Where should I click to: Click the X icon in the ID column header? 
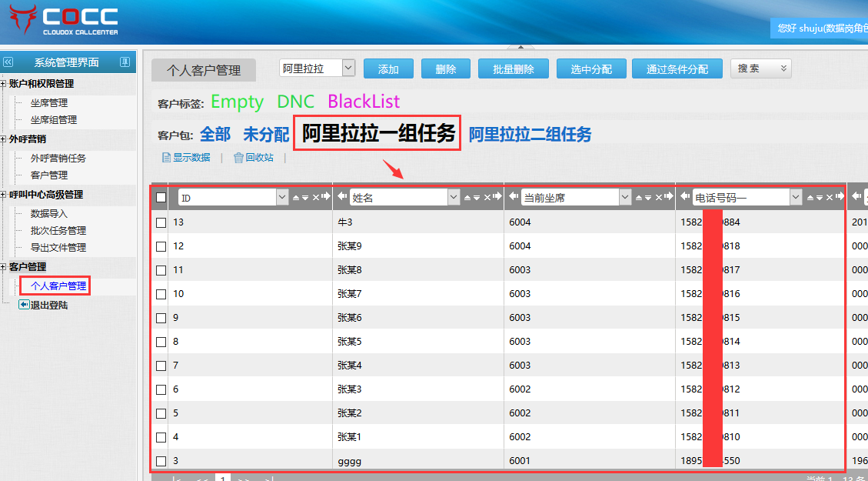pos(316,198)
